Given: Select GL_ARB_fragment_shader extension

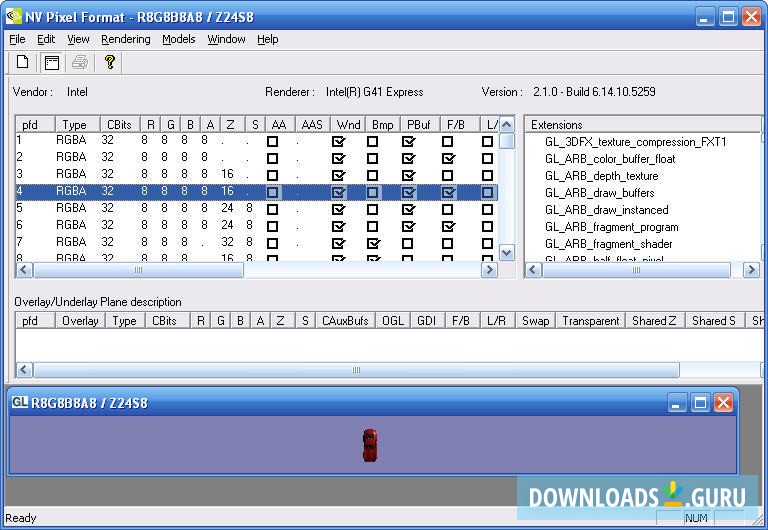Looking at the screenshot, I should coord(608,244).
